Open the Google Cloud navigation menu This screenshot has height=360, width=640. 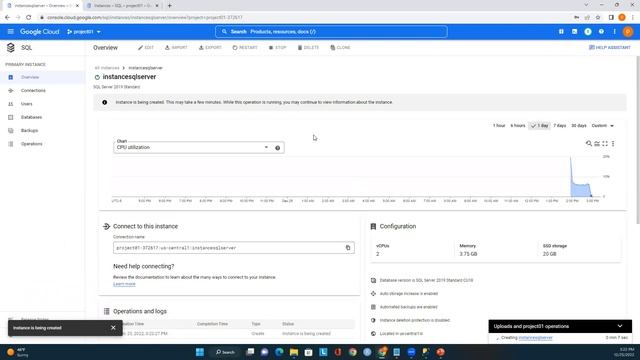[11, 31]
